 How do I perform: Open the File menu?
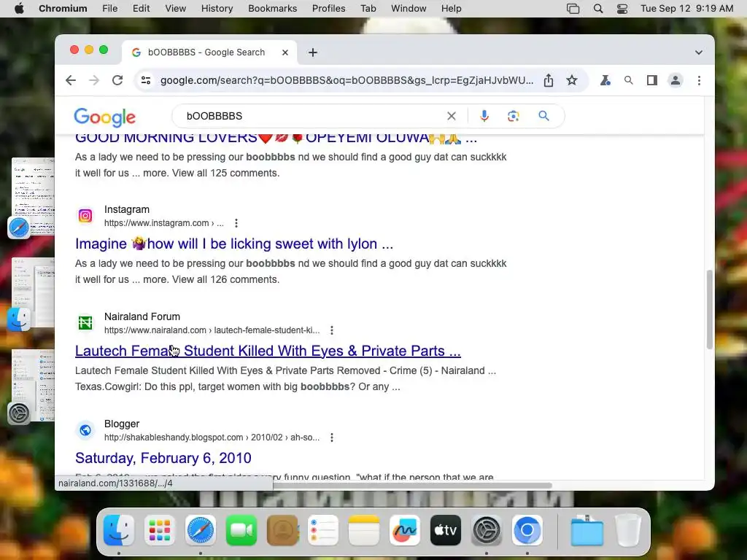click(109, 9)
